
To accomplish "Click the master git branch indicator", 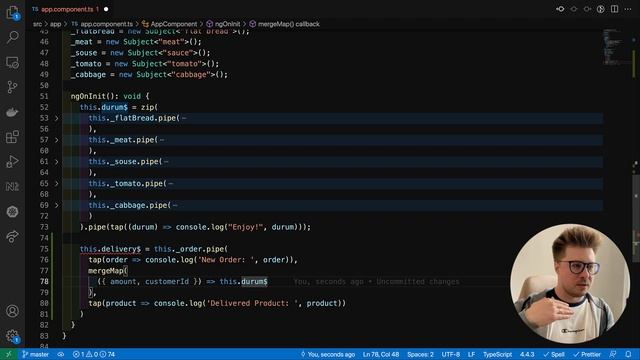I will point(36,354).
